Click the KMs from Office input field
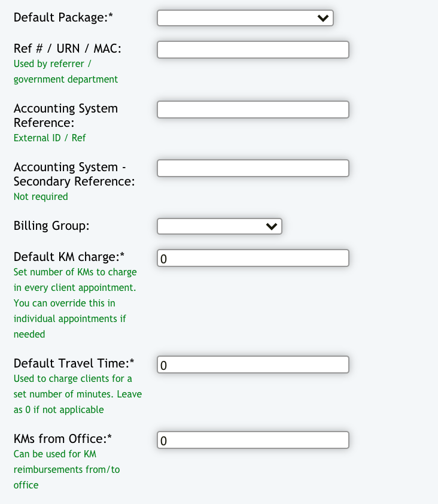The height and width of the screenshot is (504, 438). tap(253, 440)
